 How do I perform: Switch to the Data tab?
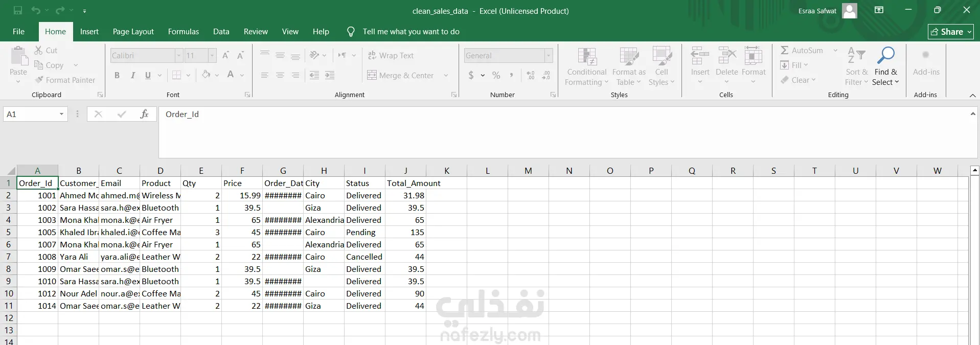221,31
